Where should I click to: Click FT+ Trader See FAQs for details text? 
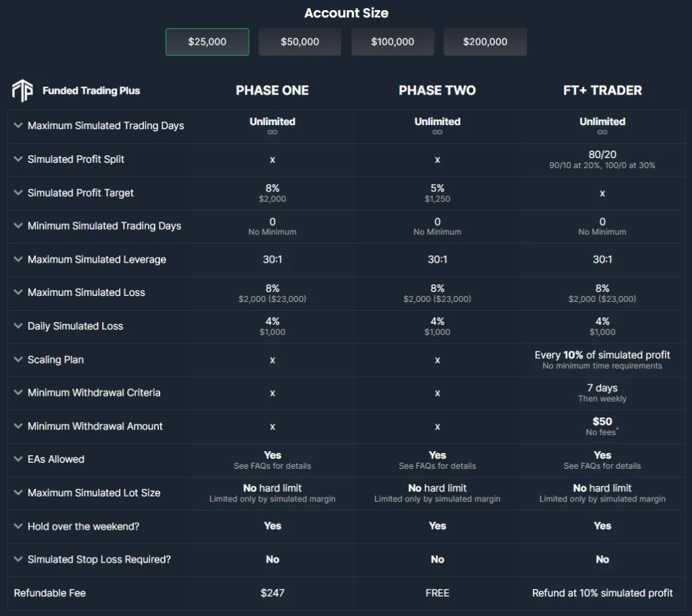(602, 466)
